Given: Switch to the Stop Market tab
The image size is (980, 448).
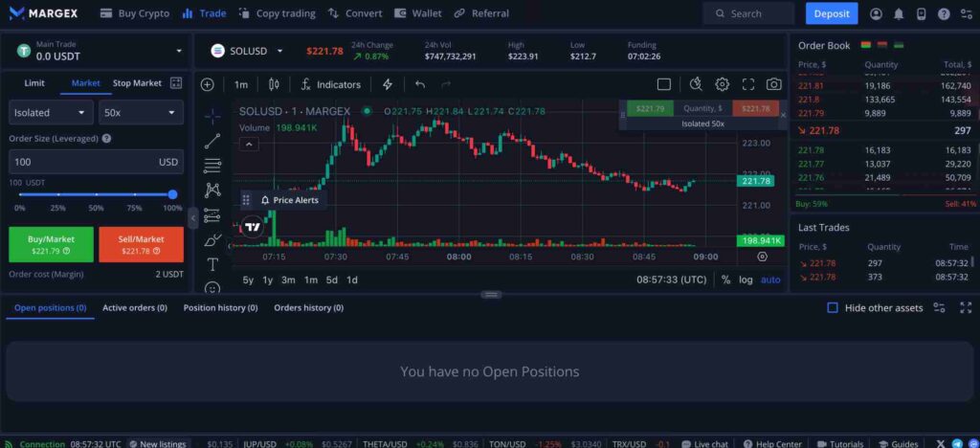Looking at the screenshot, I should click(x=137, y=83).
